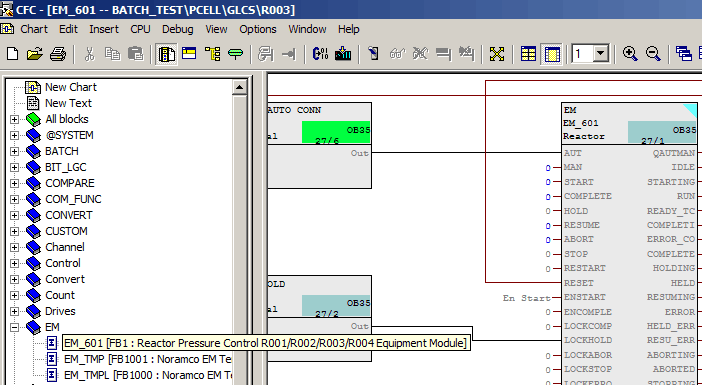Screen dimensions: 704x385
Task: Click the green OB35 27/6 block header
Action: (x=336, y=132)
